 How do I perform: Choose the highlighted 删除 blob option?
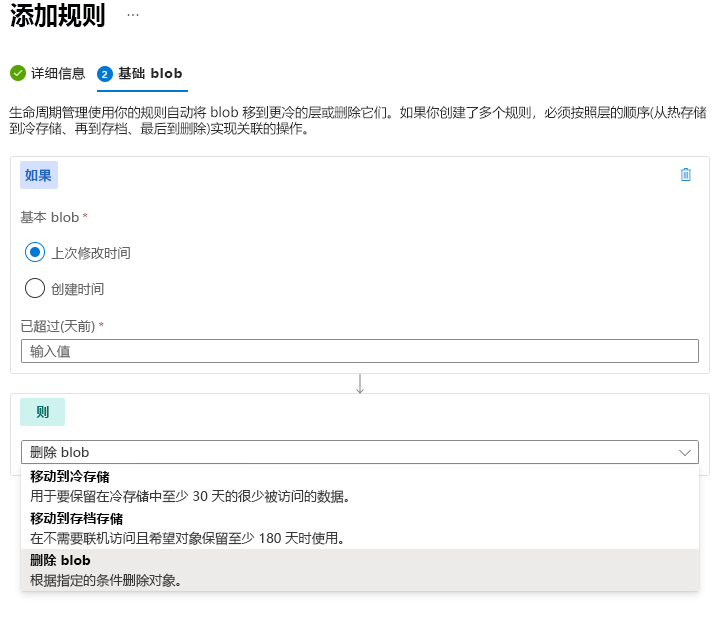pos(360,570)
